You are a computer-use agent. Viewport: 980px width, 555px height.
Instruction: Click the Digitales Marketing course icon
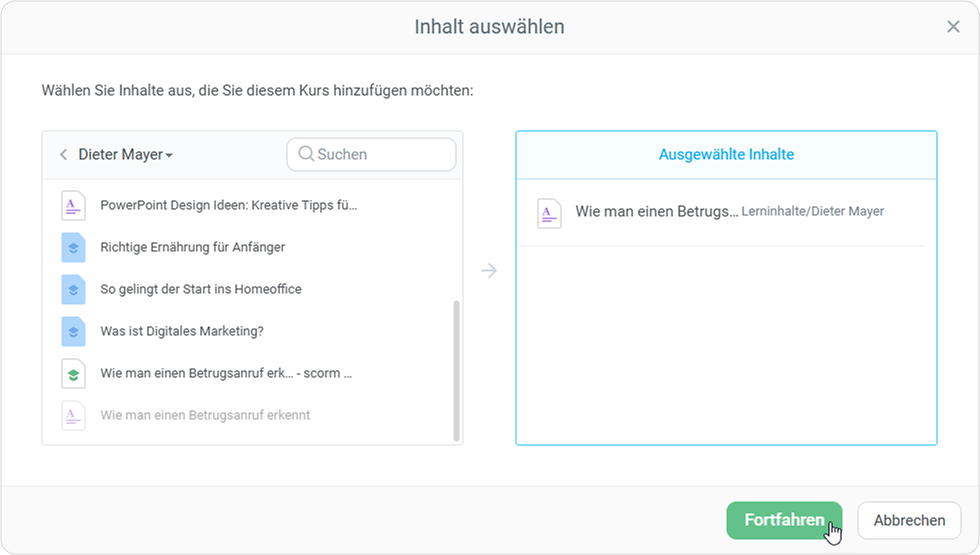[x=73, y=331]
